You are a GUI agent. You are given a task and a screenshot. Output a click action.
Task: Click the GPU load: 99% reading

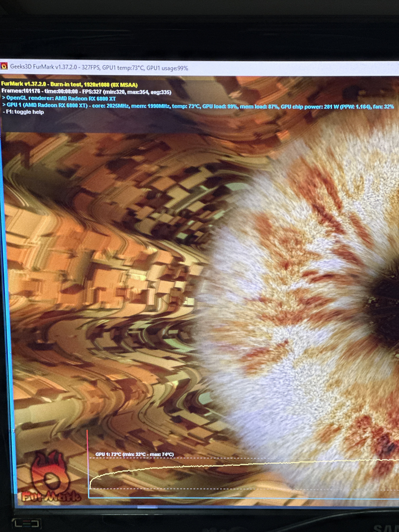(220, 106)
